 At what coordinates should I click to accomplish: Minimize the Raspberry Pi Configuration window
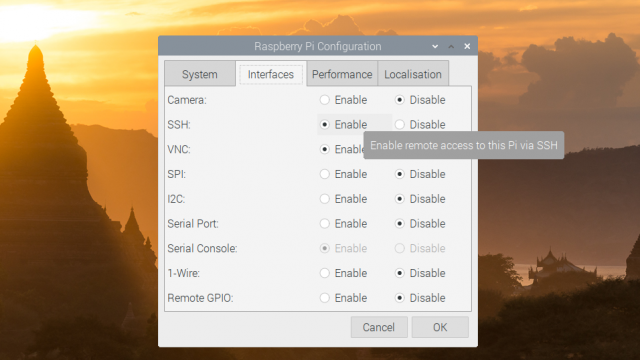[x=435, y=47]
